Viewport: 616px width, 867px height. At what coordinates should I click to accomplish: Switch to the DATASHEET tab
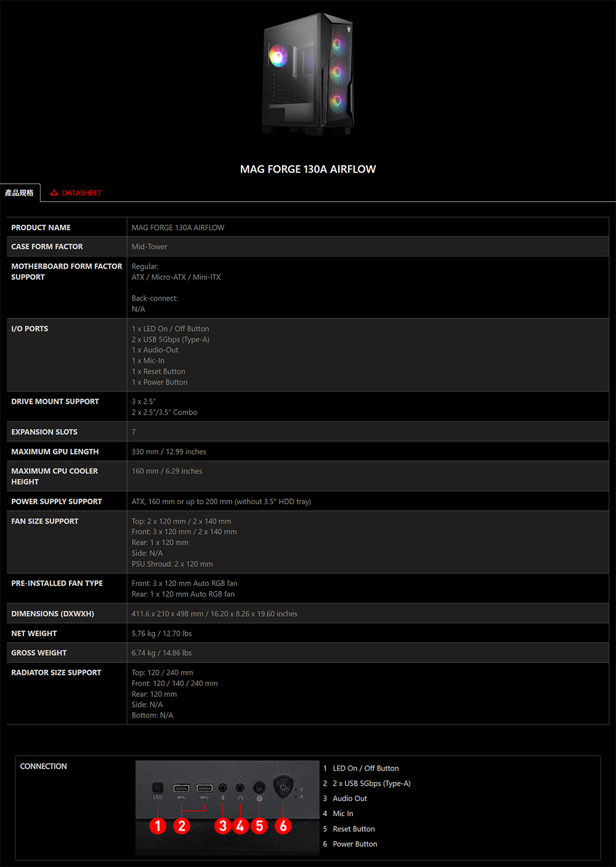[76, 193]
